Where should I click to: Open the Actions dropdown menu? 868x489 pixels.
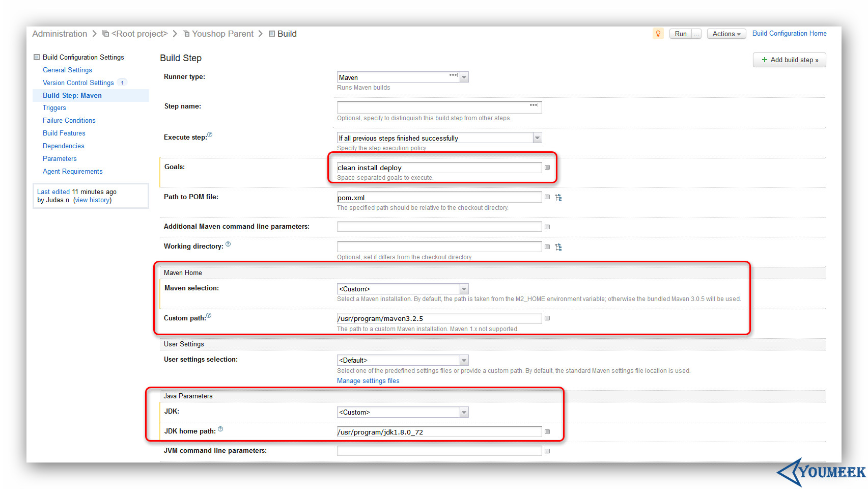pyautogui.click(x=726, y=34)
